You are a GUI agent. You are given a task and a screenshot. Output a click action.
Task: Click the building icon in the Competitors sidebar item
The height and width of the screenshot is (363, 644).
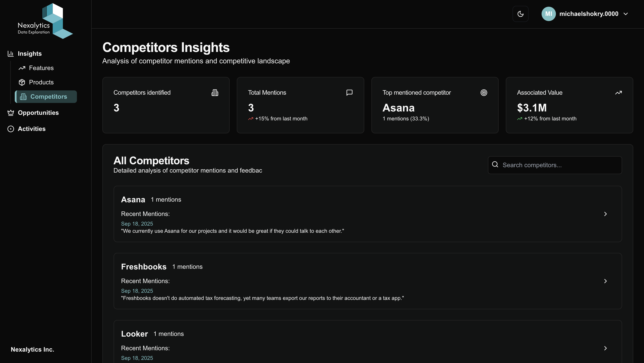pyautogui.click(x=23, y=96)
